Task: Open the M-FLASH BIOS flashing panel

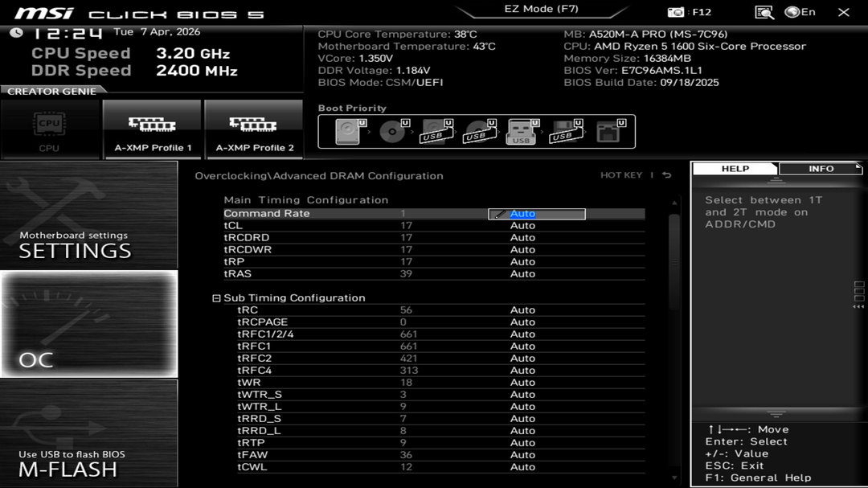Action: [x=88, y=433]
